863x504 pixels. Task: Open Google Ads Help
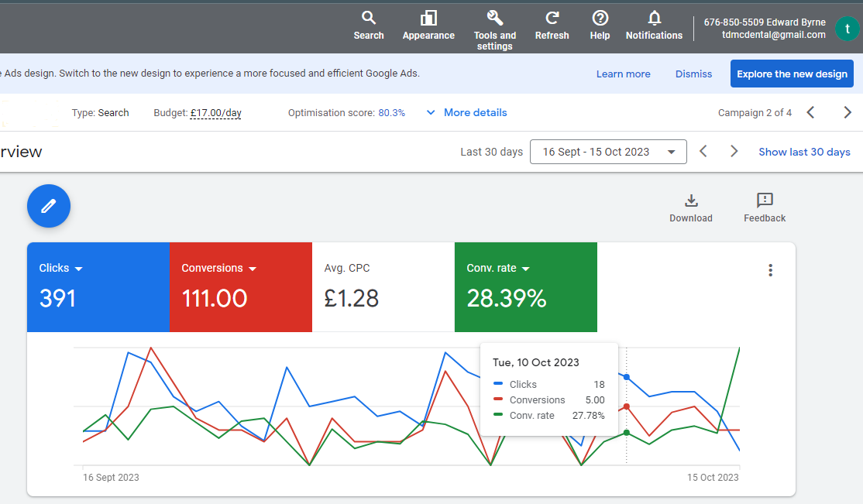[600, 26]
